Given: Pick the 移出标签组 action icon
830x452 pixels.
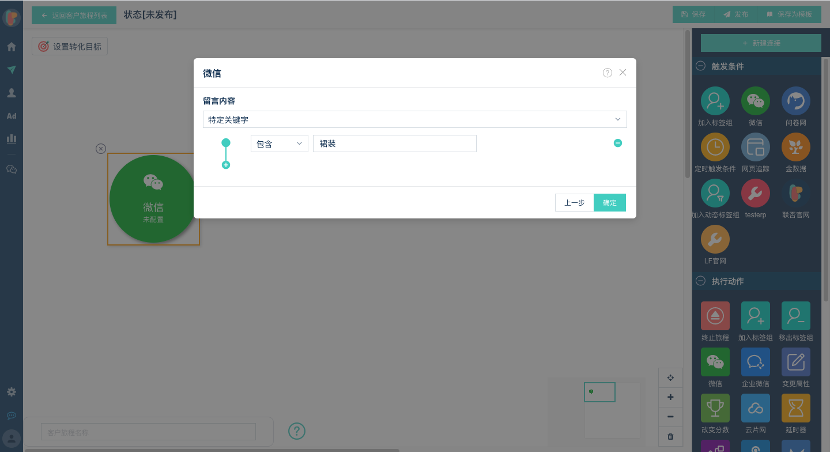Looking at the screenshot, I should [x=796, y=315].
